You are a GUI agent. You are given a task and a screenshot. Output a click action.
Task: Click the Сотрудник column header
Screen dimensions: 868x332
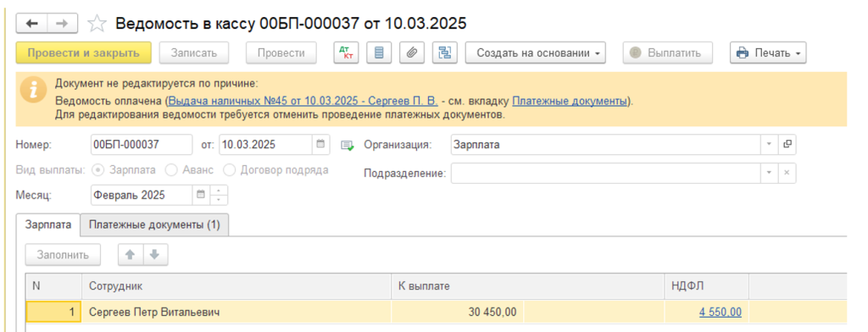(x=236, y=286)
